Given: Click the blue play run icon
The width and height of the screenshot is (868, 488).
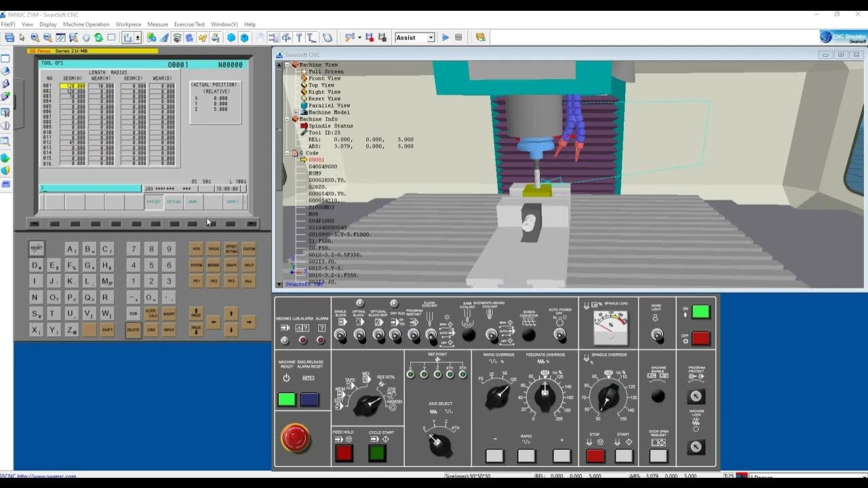Looking at the screenshot, I should 446,38.
